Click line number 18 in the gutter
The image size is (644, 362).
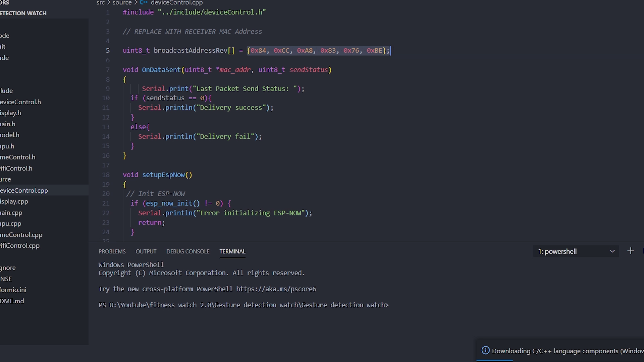point(106,175)
